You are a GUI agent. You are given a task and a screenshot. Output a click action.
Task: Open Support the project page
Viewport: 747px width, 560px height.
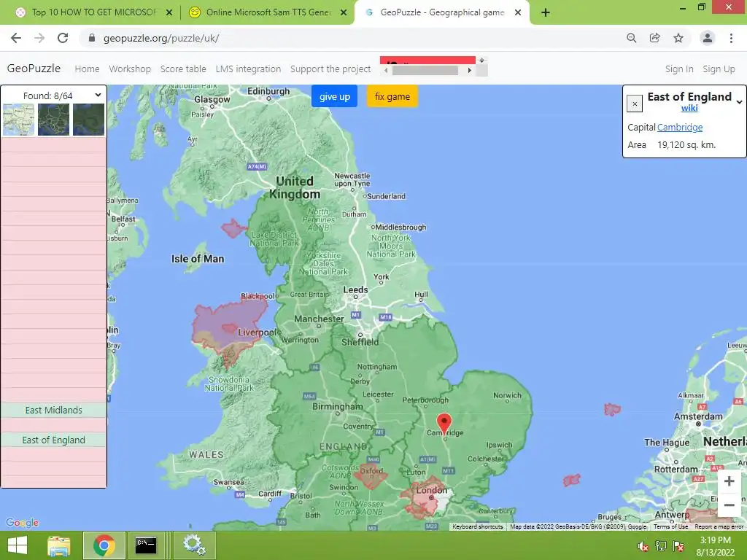click(330, 69)
